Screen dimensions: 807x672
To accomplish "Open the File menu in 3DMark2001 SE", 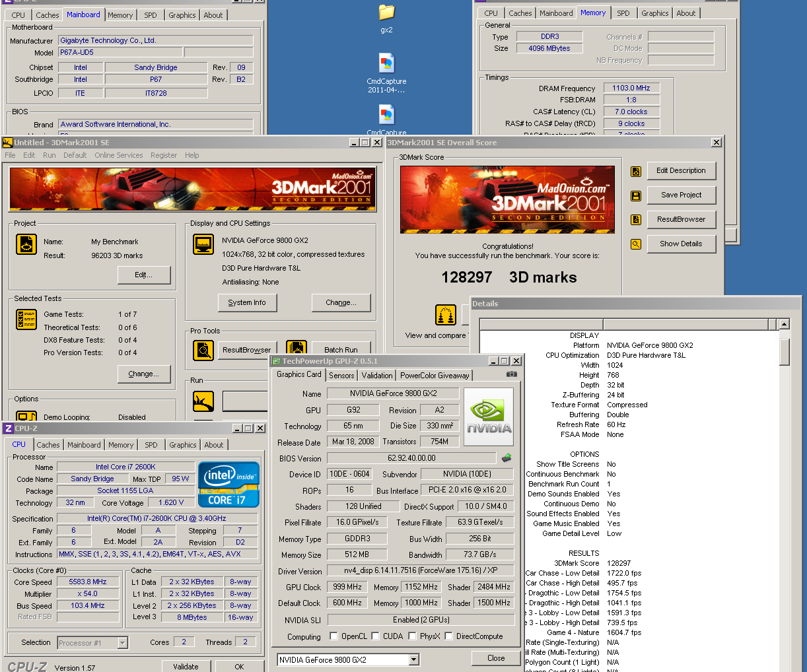I will click(x=11, y=155).
